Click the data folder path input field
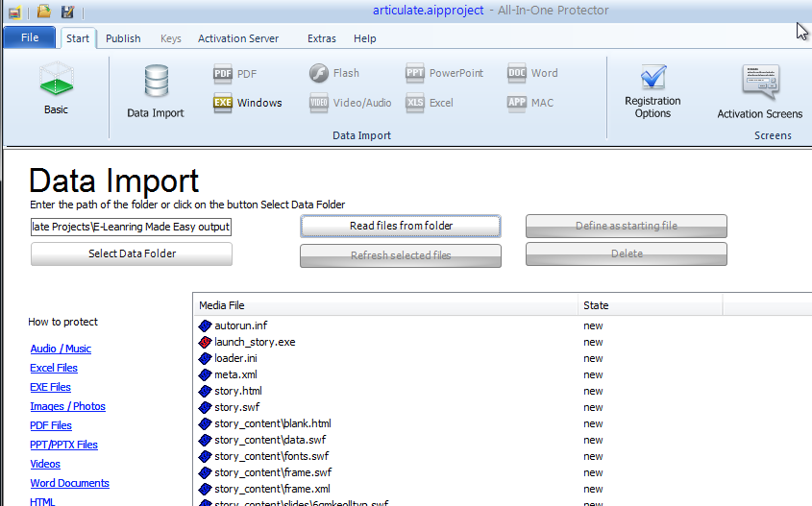812x506 pixels. tap(131, 227)
